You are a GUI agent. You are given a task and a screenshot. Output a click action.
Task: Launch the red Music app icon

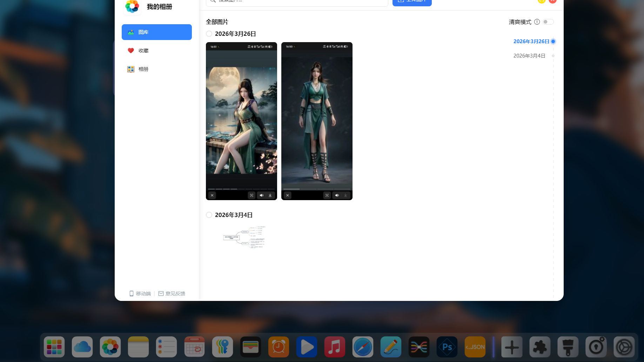[335, 347]
